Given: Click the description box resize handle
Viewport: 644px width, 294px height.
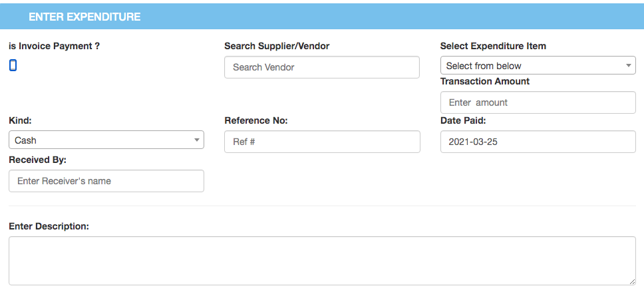Looking at the screenshot, I should (632, 281).
